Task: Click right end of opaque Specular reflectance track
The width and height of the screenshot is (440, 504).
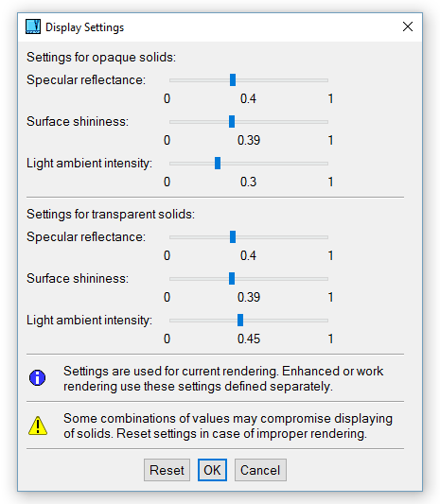Action: [326, 80]
